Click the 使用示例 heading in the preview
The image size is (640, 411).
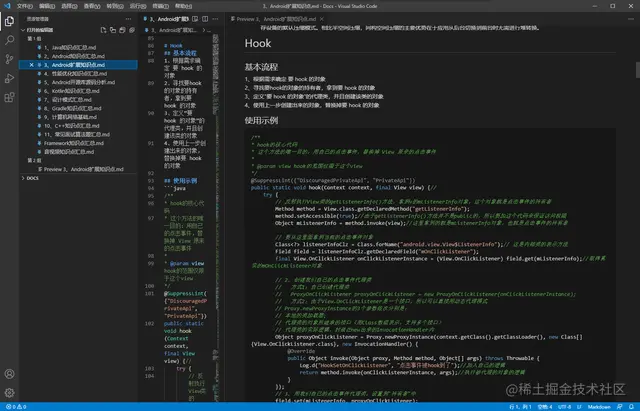tap(261, 120)
